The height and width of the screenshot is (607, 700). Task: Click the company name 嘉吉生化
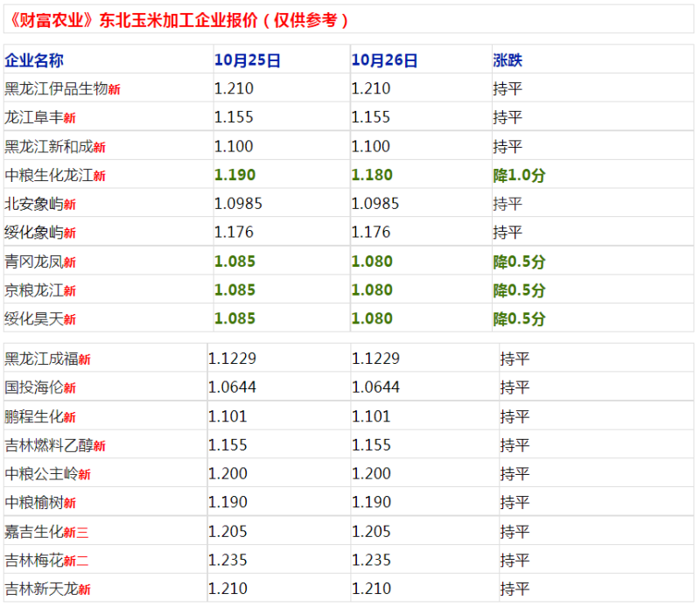(x=34, y=531)
